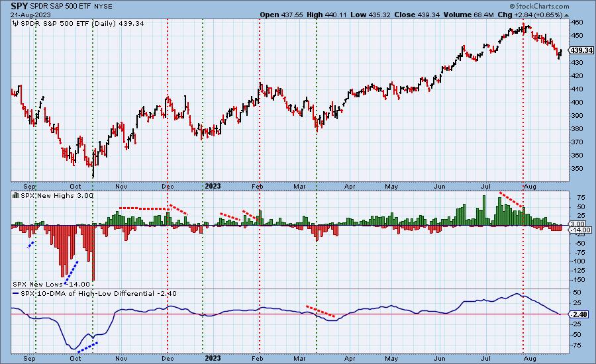This screenshot has height=364, width=596.
Task: Click the -2.40 differential value tag on the axis
Action: (x=579, y=314)
